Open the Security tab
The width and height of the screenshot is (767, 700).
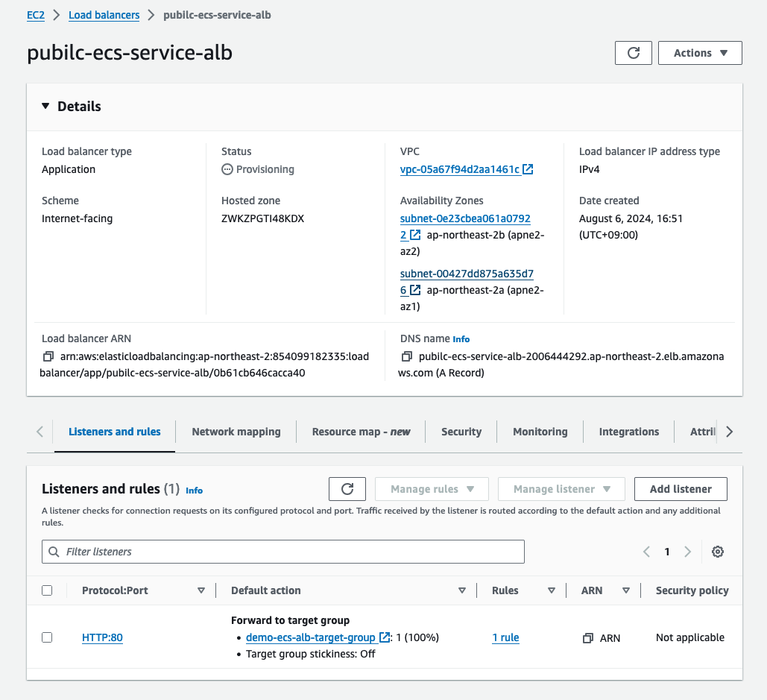[461, 432]
